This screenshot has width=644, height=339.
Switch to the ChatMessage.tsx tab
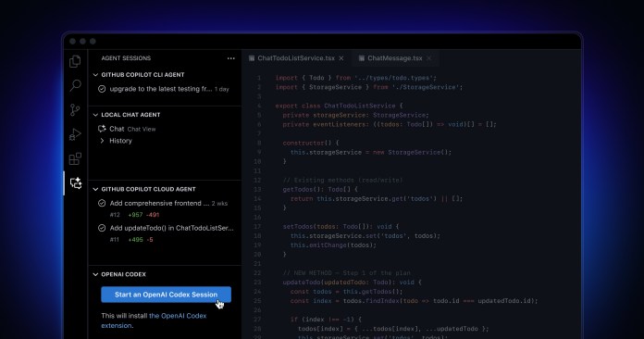(x=395, y=58)
